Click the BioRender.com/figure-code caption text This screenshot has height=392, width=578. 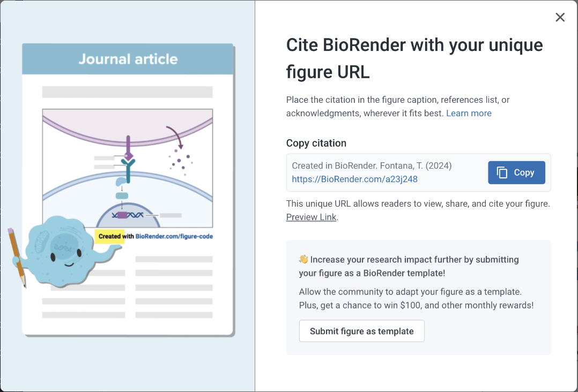[x=174, y=236]
